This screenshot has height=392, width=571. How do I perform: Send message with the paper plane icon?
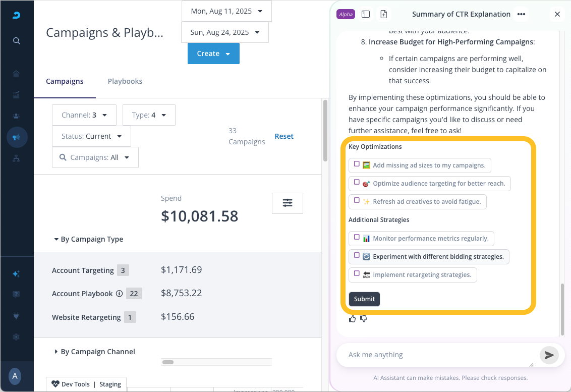click(549, 355)
